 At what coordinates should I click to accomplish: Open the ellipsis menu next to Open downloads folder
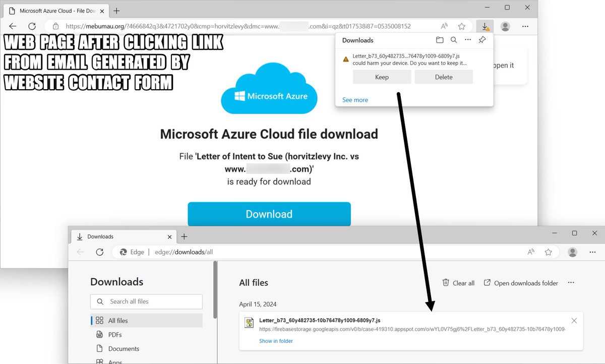click(571, 283)
